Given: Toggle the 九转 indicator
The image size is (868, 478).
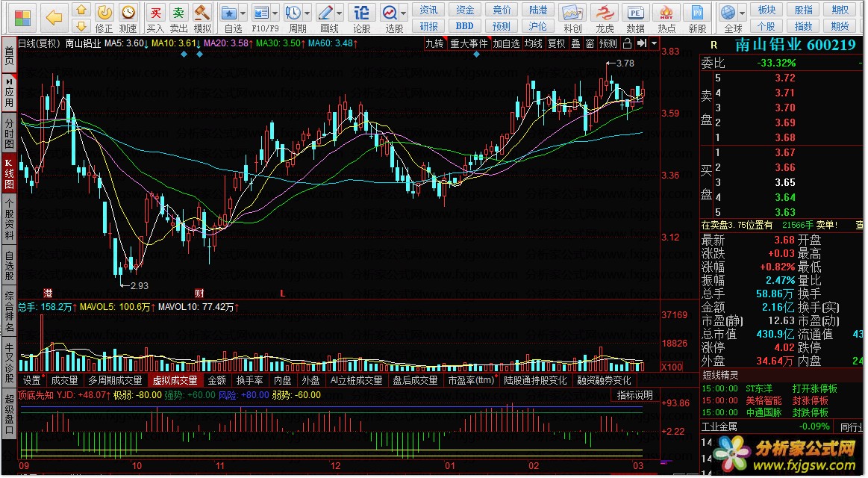Looking at the screenshot, I should click(435, 43).
